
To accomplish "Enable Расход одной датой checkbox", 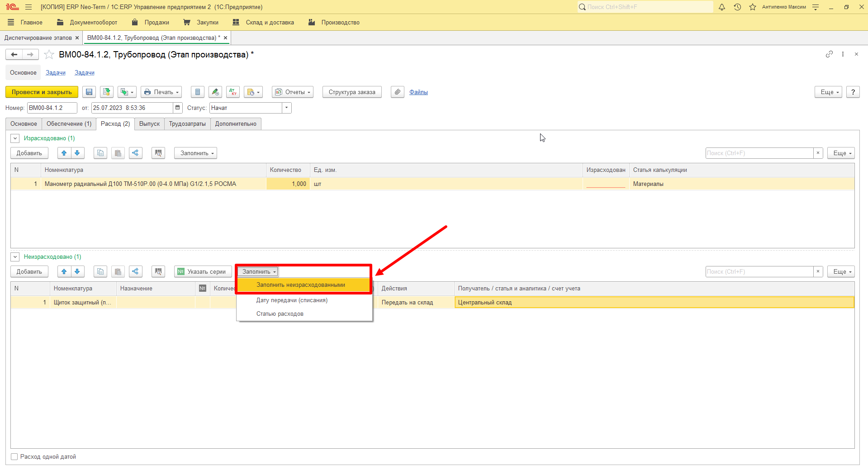I will (14, 457).
